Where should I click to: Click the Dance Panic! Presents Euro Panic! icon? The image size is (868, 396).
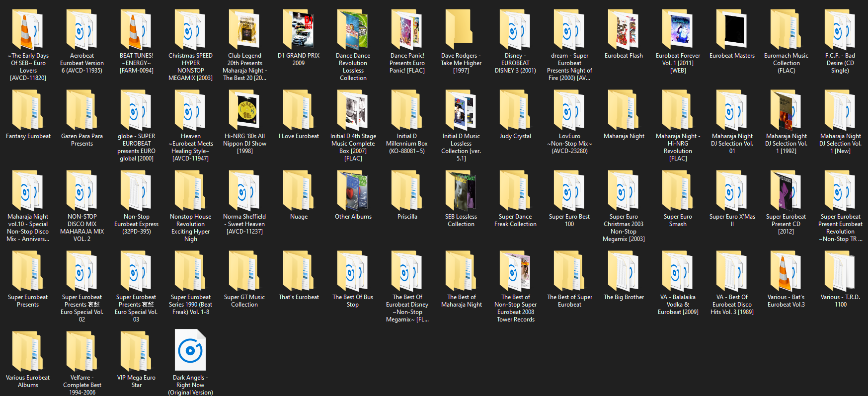[407, 30]
